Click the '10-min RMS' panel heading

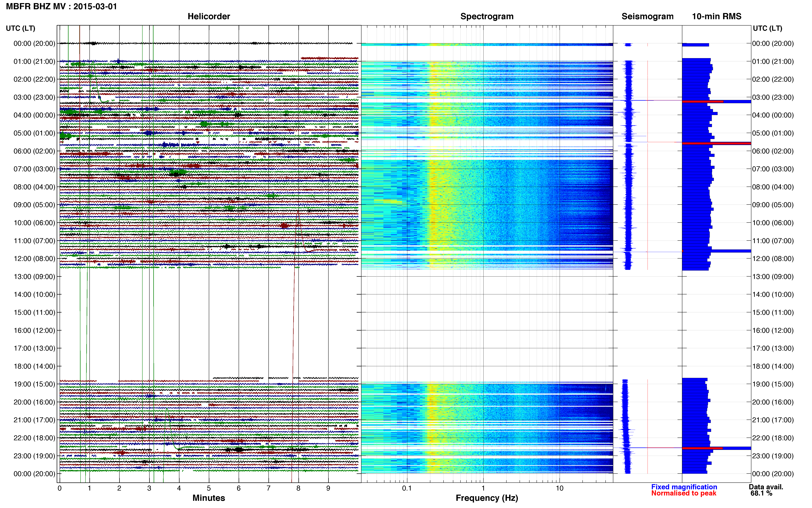tap(716, 16)
